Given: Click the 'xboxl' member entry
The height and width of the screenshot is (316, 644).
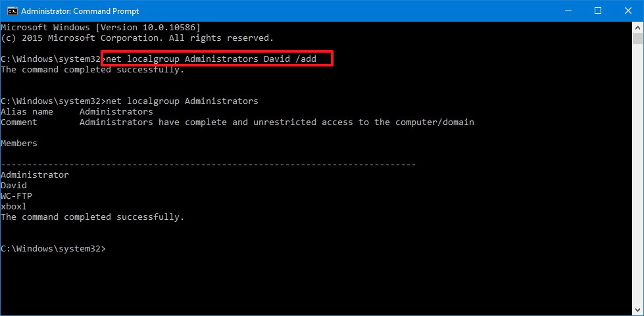Looking at the screenshot, I should 14,207.
